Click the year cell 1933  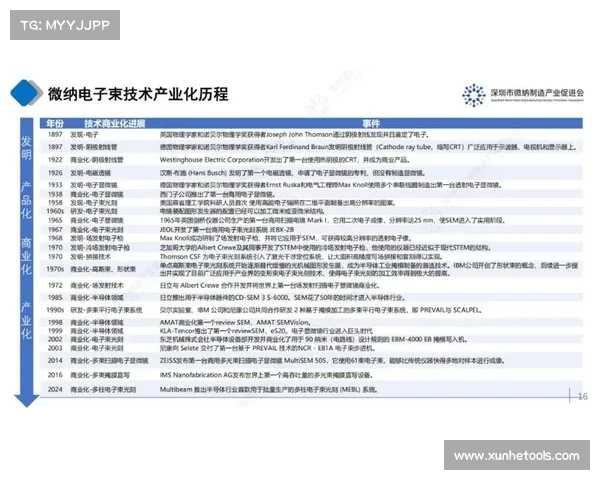click(x=55, y=185)
